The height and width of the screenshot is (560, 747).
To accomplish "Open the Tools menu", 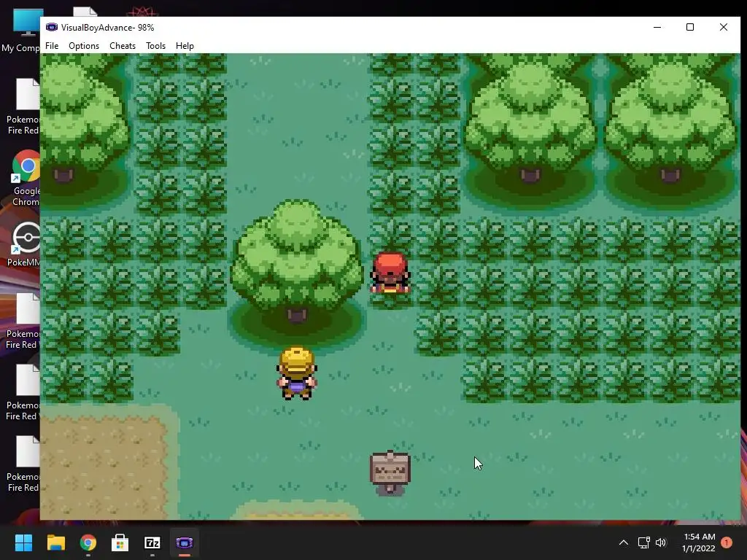I will click(x=156, y=46).
